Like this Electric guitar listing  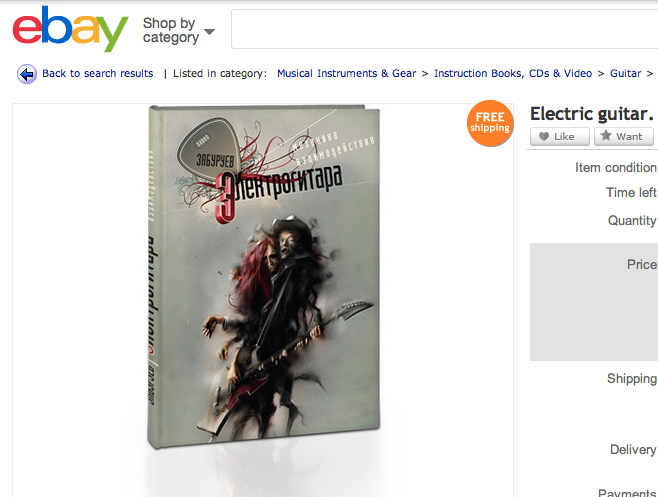tap(560, 136)
